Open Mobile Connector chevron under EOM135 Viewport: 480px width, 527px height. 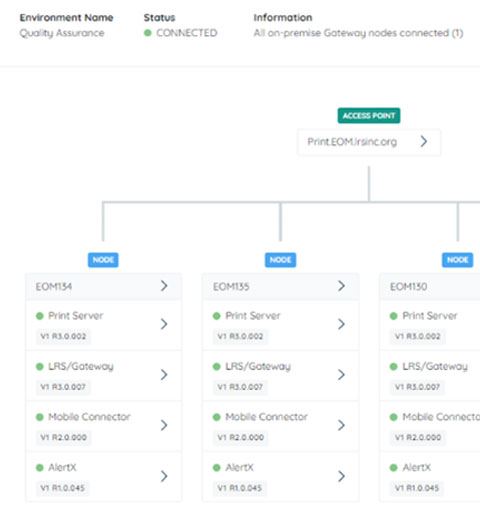tap(342, 425)
